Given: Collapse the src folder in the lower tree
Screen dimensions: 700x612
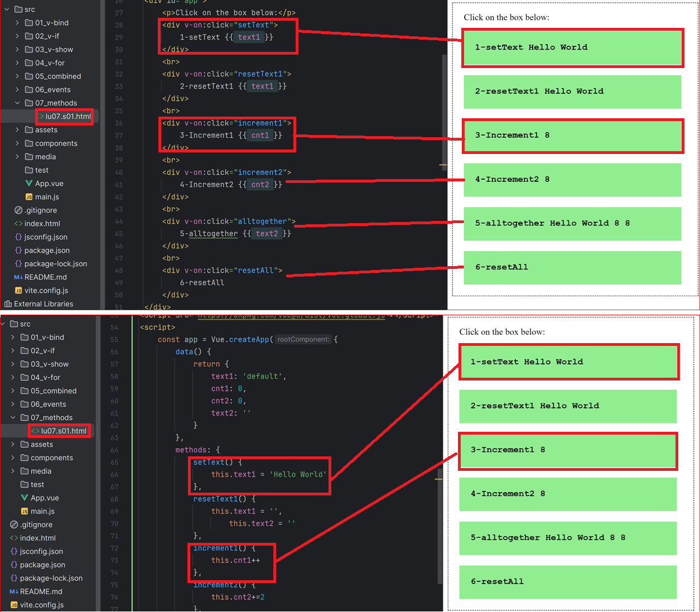Looking at the screenshot, I should click(x=3, y=324).
